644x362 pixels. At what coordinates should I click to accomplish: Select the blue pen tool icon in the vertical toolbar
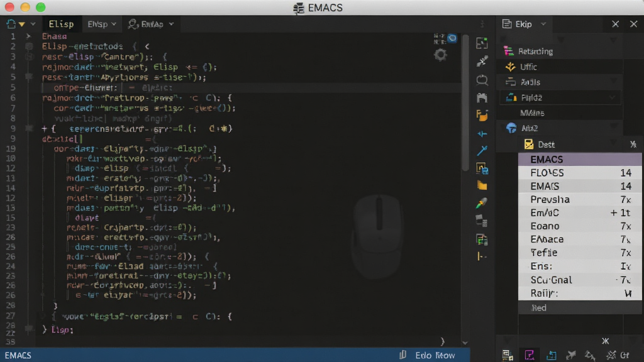point(482,151)
